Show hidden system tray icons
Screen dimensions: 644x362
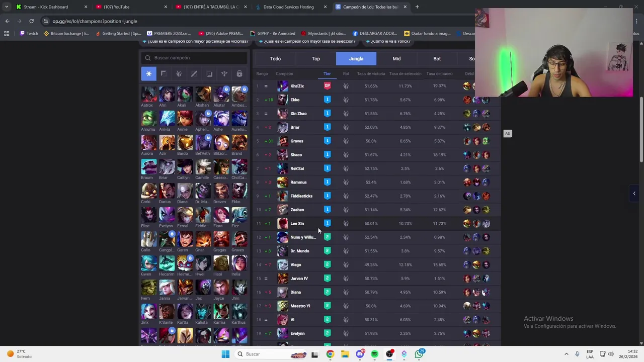(x=566, y=354)
